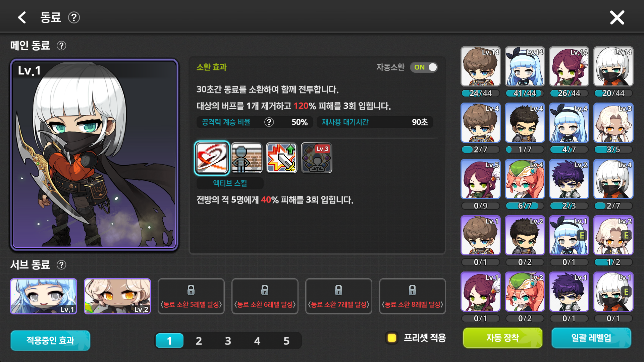The height and width of the screenshot is (362, 644).
Task: Open the help icon beside 동료 title
Action: click(74, 17)
